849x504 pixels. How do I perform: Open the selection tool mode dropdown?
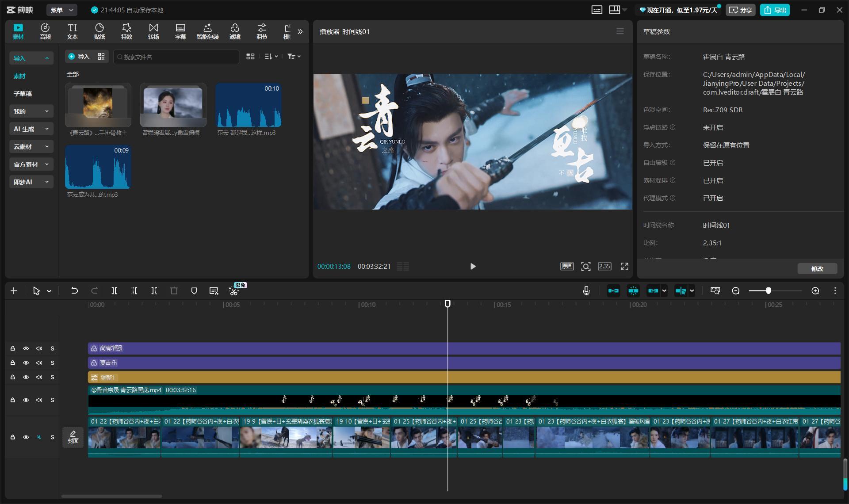(x=49, y=291)
